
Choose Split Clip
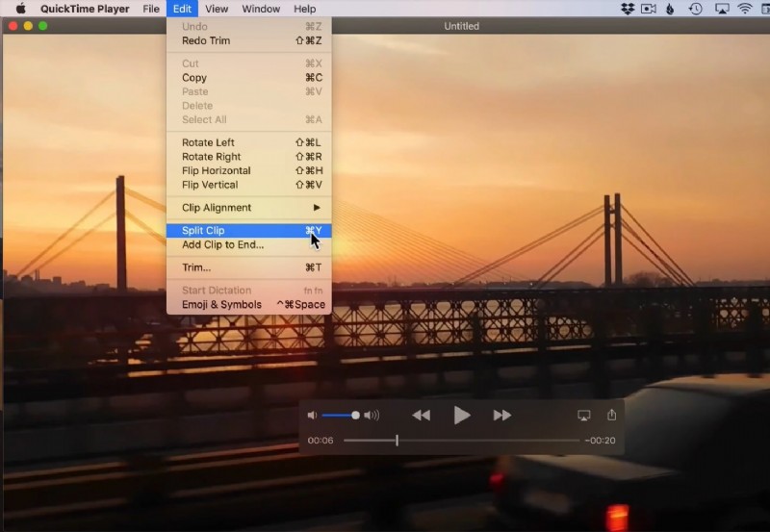249,231
